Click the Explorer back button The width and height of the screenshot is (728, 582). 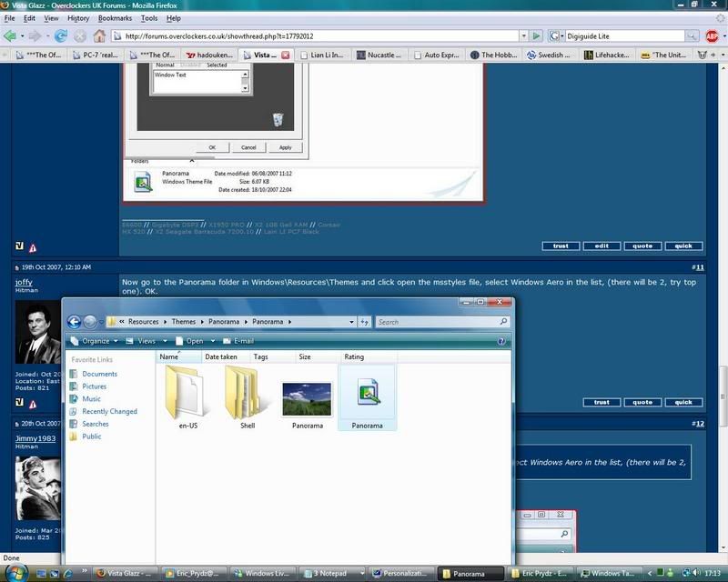[x=74, y=322]
